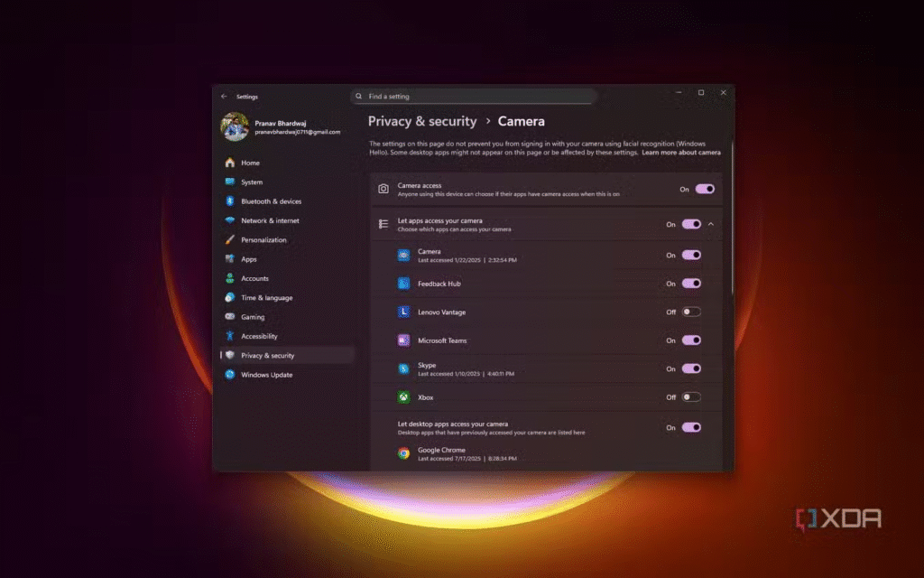
Task: Click the Xbox app icon
Action: 404,397
